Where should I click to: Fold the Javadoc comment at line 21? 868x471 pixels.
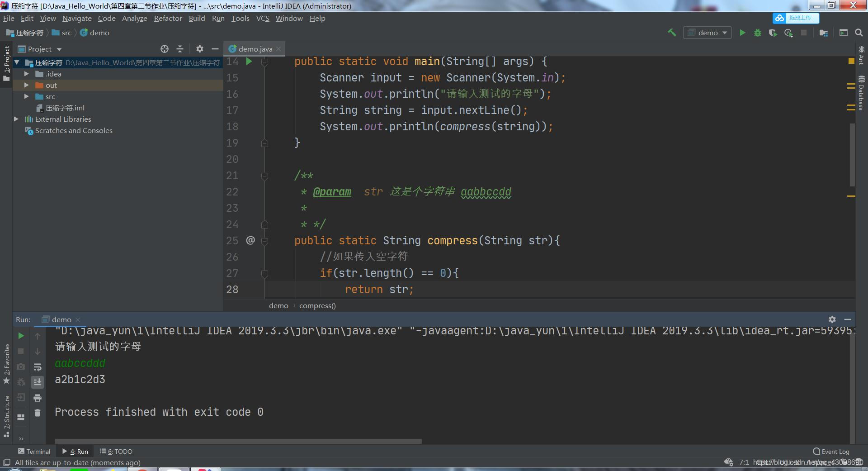click(265, 176)
